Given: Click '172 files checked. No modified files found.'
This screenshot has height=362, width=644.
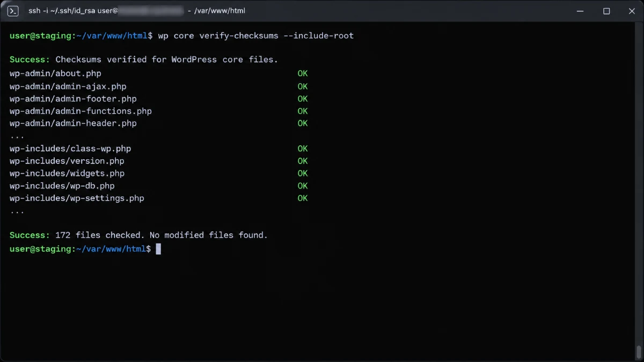Looking at the screenshot, I should tap(162, 235).
